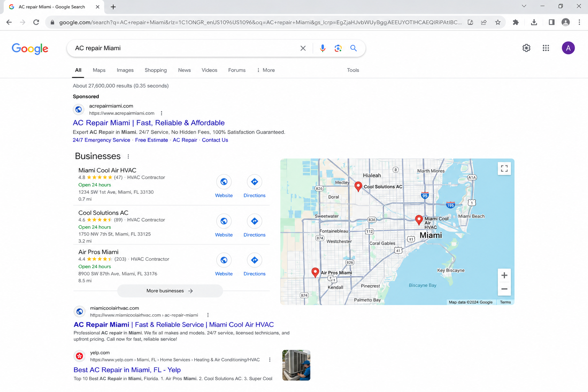Toggle the browser side panel icon
This screenshot has height=392, width=588.
pos(552,22)
